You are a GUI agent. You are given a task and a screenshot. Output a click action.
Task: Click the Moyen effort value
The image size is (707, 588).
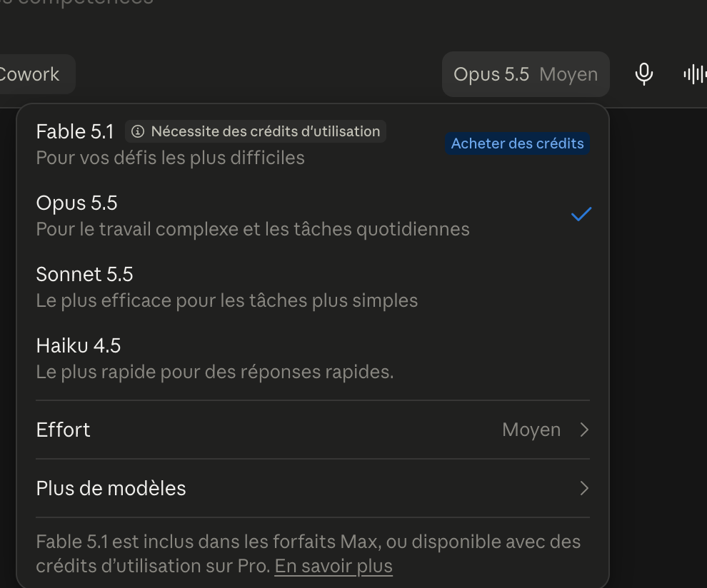pyautogui.click(x=531, y=430)
